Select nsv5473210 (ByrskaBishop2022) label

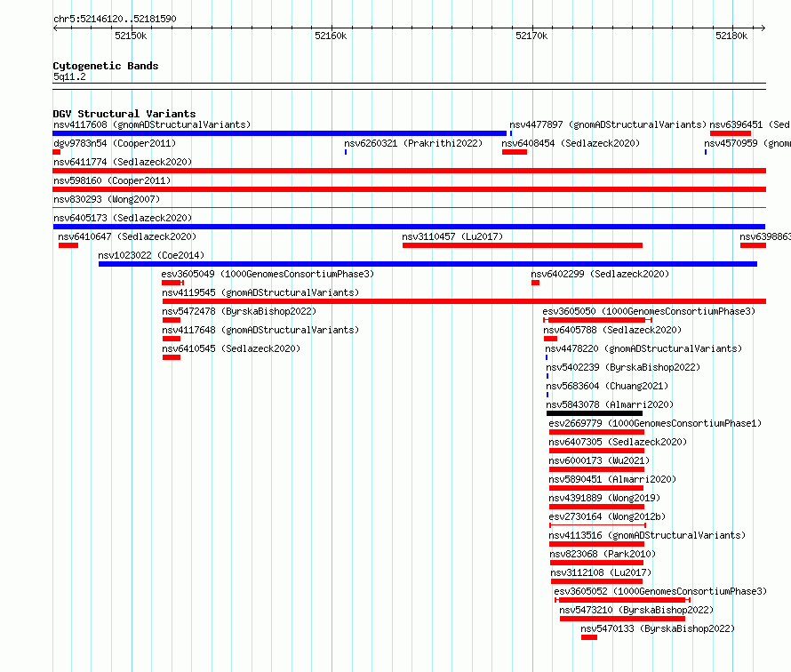[x=636, y=610]
